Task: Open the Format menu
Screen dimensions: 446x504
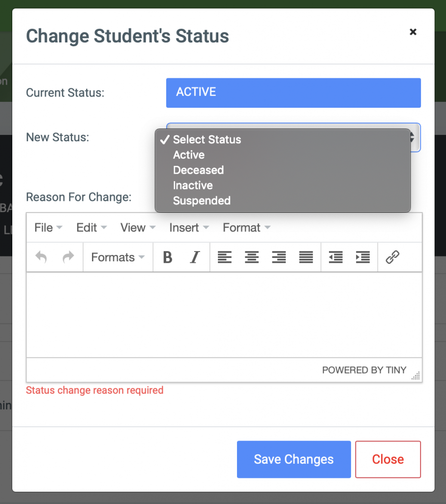Action: pyautogui.click(x=242, y=227)
